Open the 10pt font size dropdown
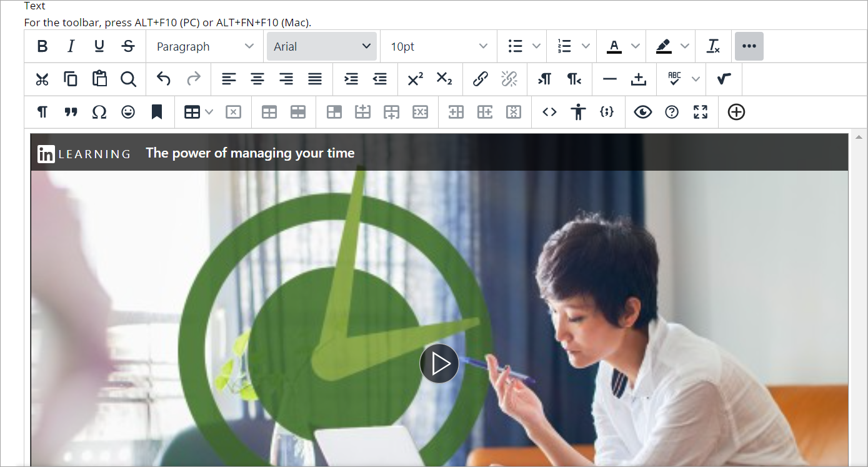The height and width of the screenshot is (467, 868). [439, 46]
